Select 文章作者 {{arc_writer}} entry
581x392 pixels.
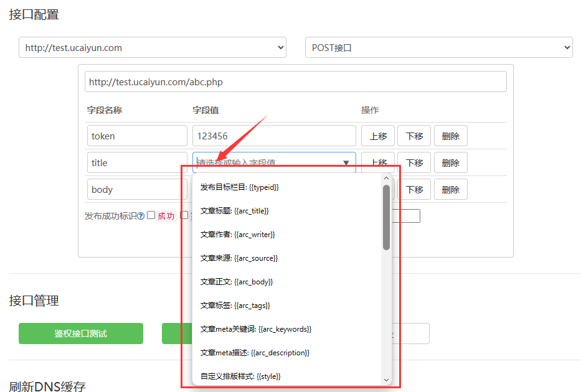pos(238,235)
